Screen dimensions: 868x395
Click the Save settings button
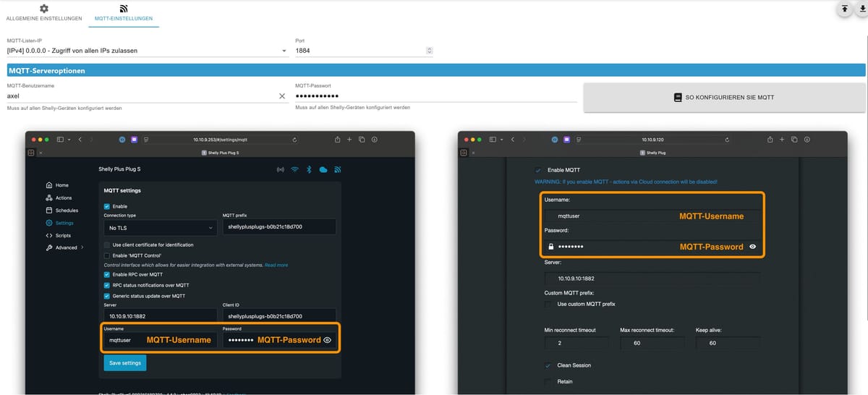[125, 362]
